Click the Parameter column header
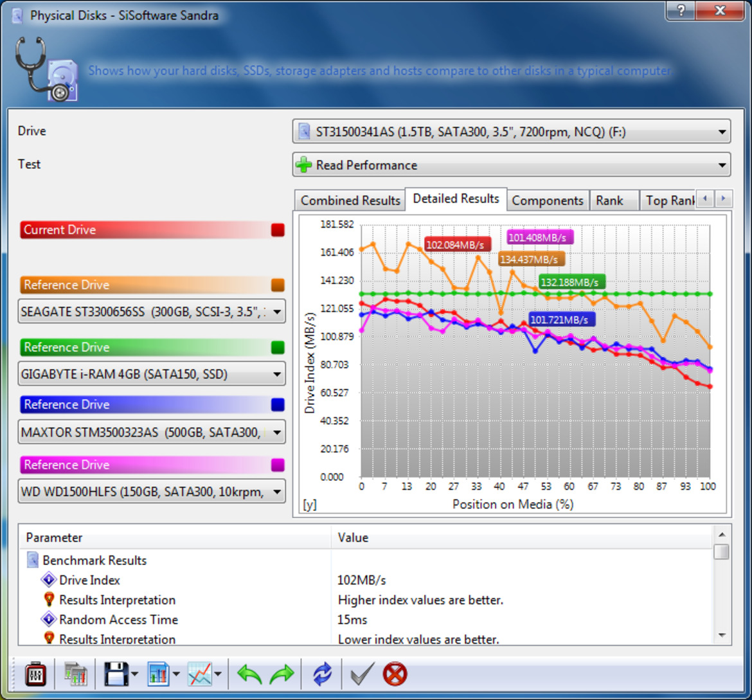The height and width of the screenshot is (700, 752). (175, 537)
